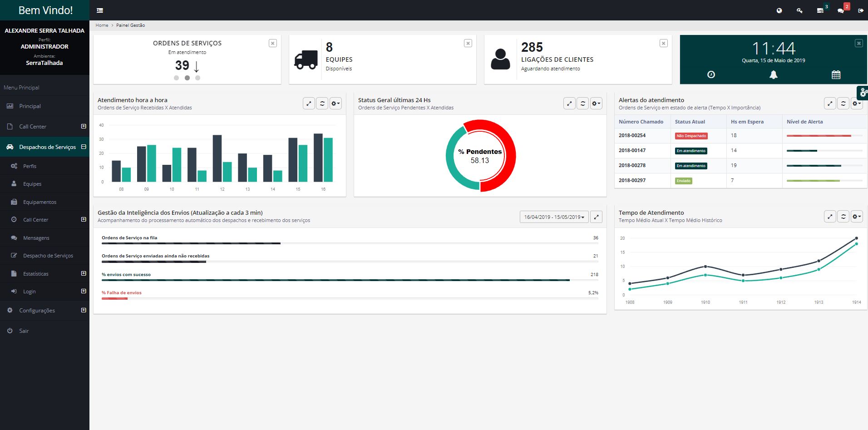Click the red alert level bar for 2018-00254

coord(819,136)
